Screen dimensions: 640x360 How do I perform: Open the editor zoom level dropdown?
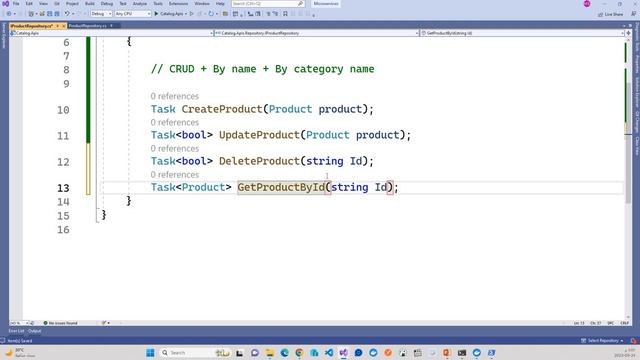pos(19,323)
